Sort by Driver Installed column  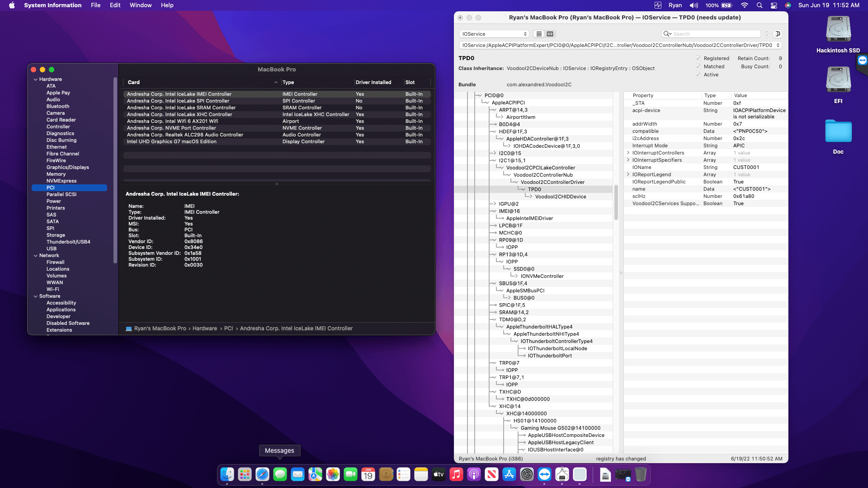coord(378,82)
